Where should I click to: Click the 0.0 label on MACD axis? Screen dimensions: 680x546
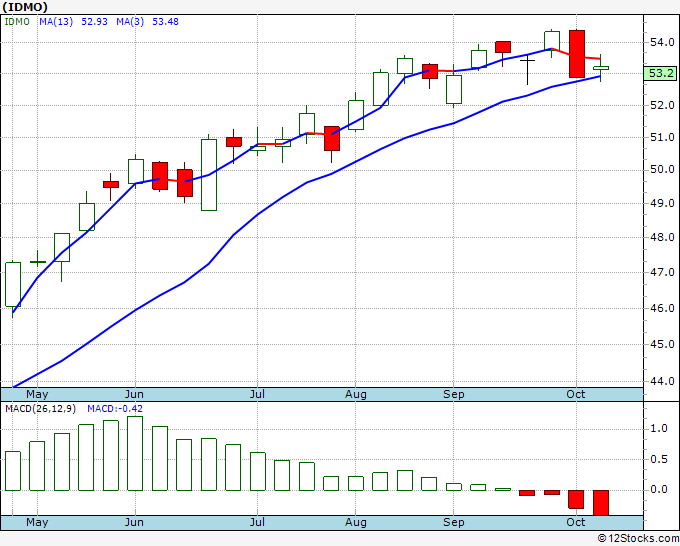point(659,490)
